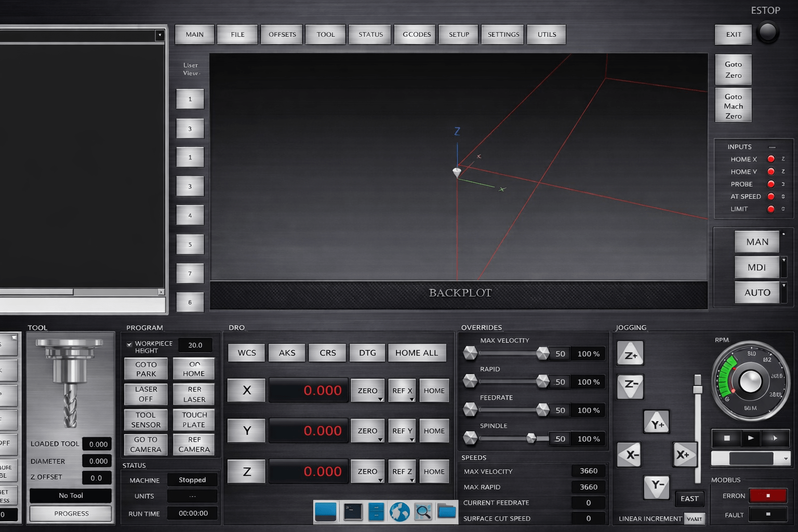
Task: Open the terminal icon in the taskbar
Action: 353,512
